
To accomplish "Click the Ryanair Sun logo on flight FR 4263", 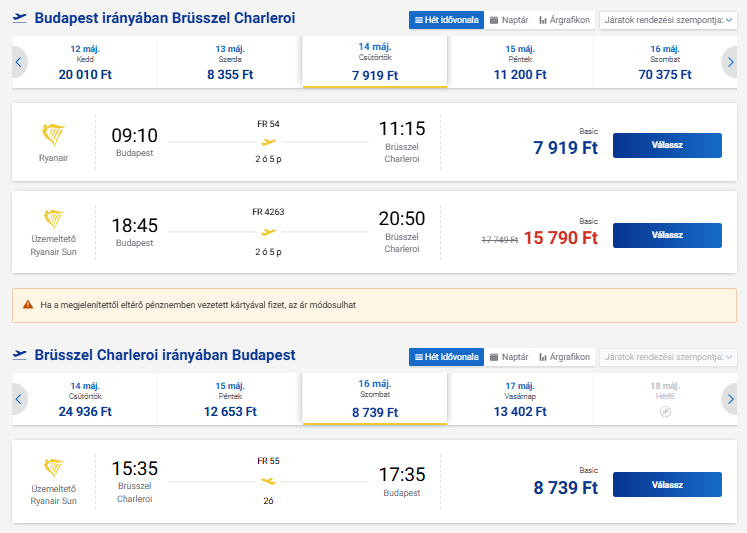I will [53, 219].
